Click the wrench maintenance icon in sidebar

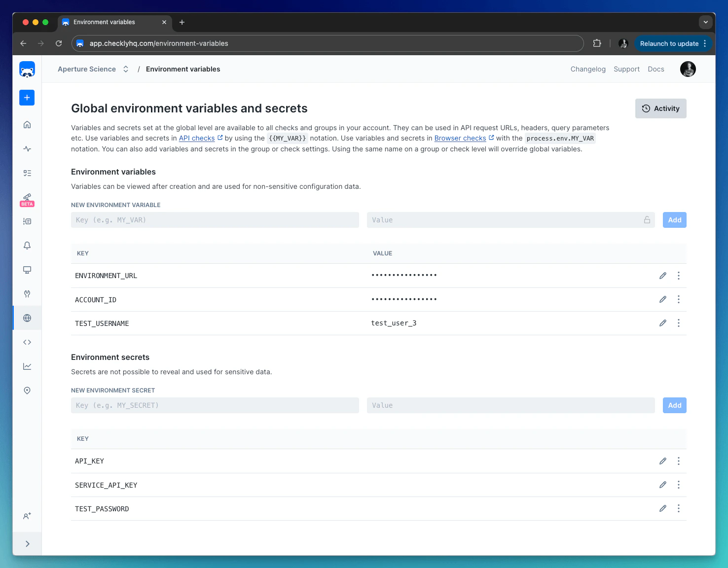tap(27, 294)
